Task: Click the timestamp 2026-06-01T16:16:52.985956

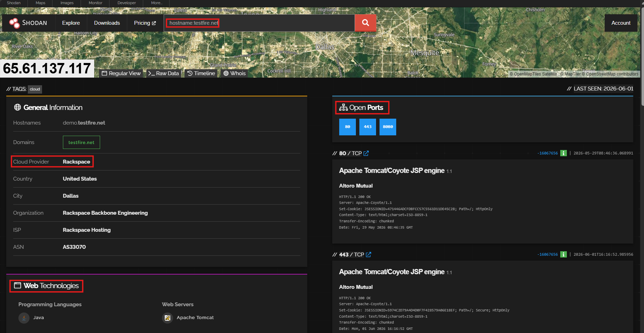Action: [x=603, y=254]
